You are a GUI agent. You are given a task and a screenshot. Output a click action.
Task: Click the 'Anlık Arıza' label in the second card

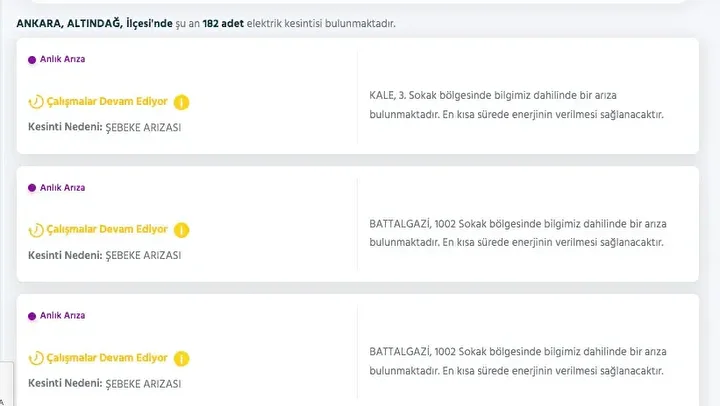(63, 188)
